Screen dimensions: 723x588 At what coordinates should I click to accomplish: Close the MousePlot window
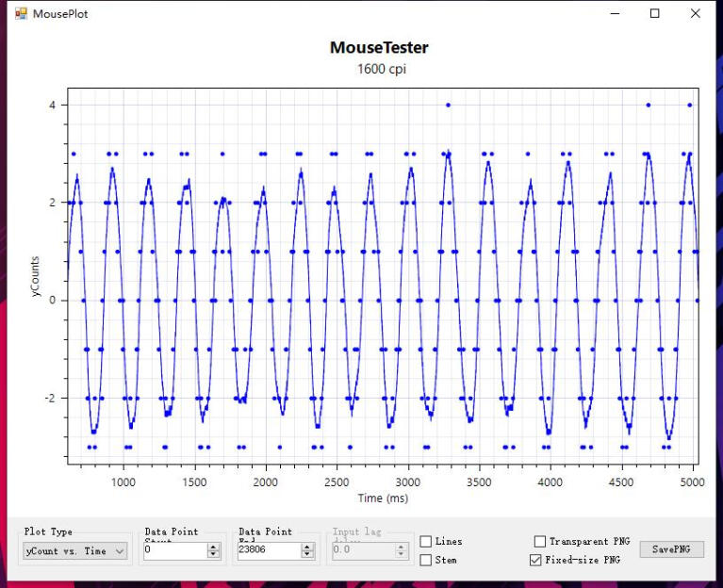[x=696, y=14]
